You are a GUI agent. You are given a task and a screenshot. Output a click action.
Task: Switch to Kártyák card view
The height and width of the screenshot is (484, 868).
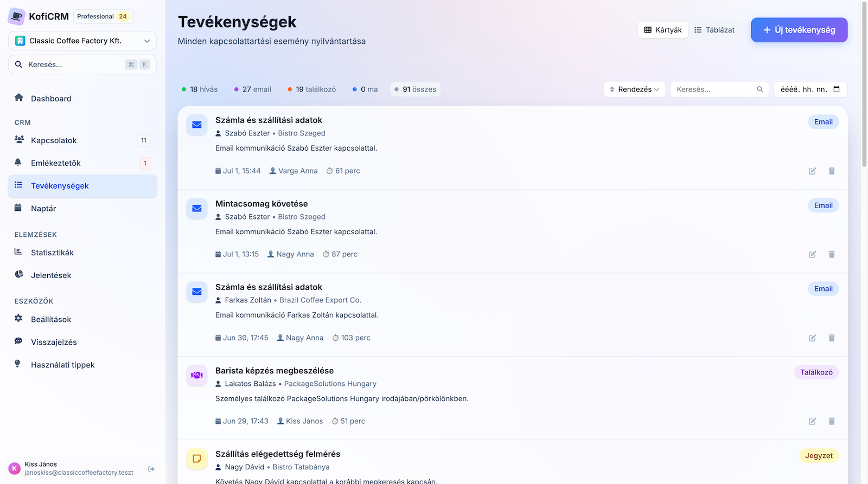663,30
